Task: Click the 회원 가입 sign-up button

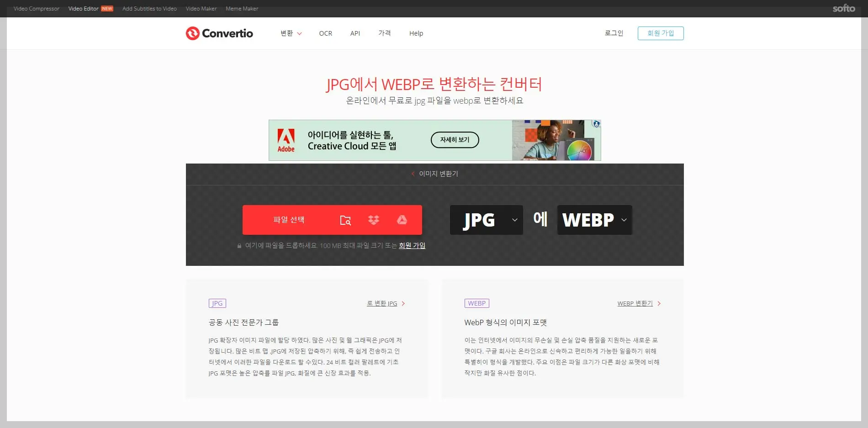Action: 661,33
